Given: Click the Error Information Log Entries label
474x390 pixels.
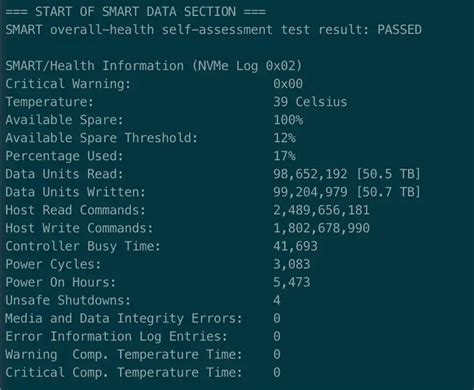Looking at the screenshot, I should pyautogui.click(x=116, y=336).
